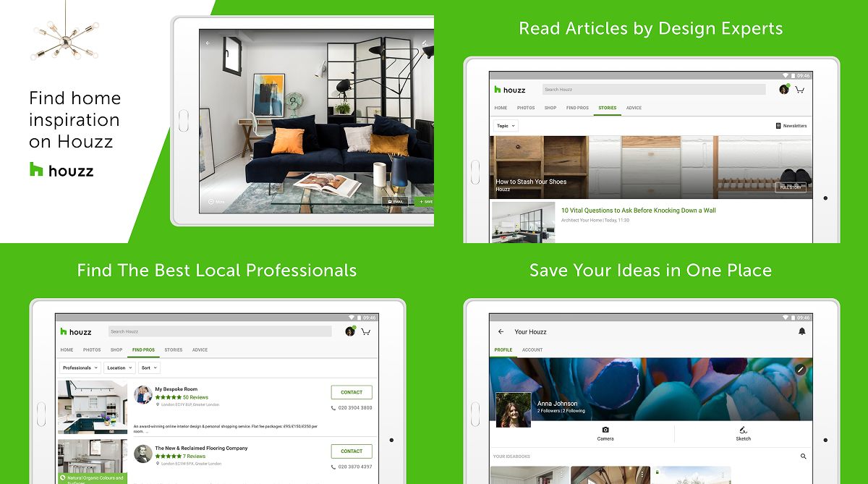Open My Bespoke Room's kitchen photo
Viewport: 868px width, 484px height.
click(x=93, y=407)
